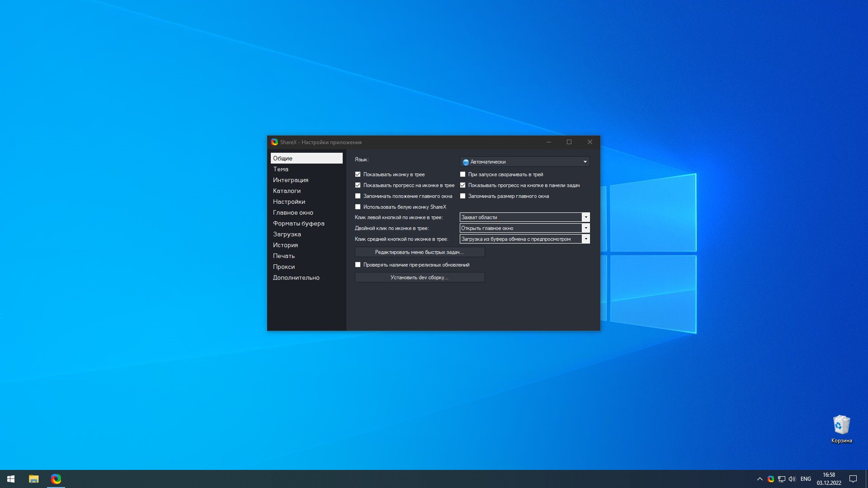This screenshot has width=868, height=488.
Task: Toggle Показывать иконку в трее checkbox
Action: click(x=358, y=174)
